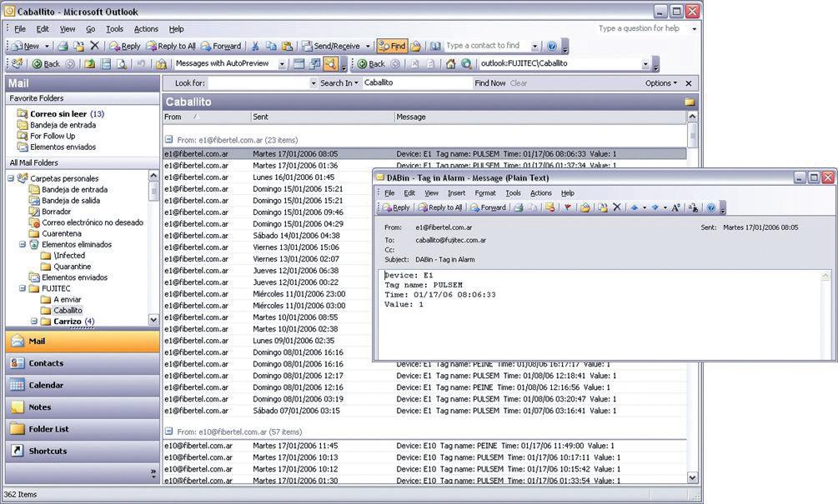
Task: Collapse the e10@fibertel.com.ar message group
Action: pos(169,431)
